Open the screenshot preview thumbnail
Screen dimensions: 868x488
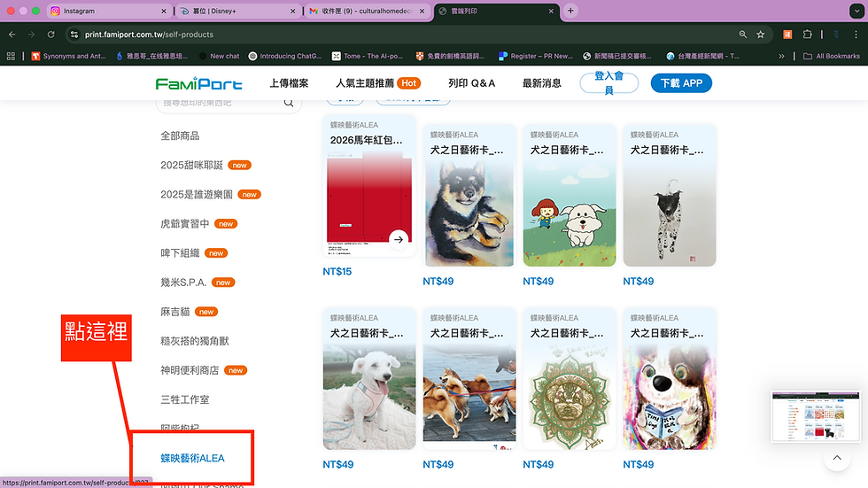816,416
